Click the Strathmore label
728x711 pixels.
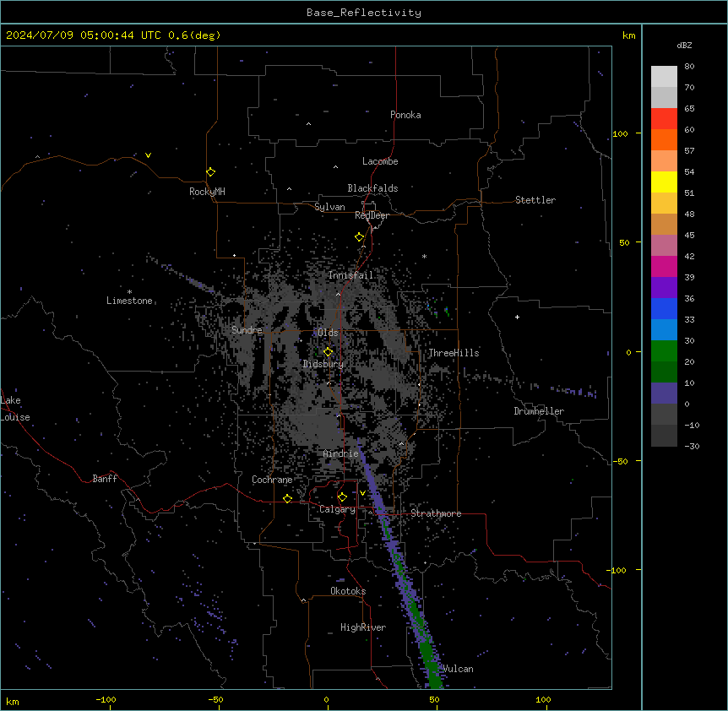436,513
